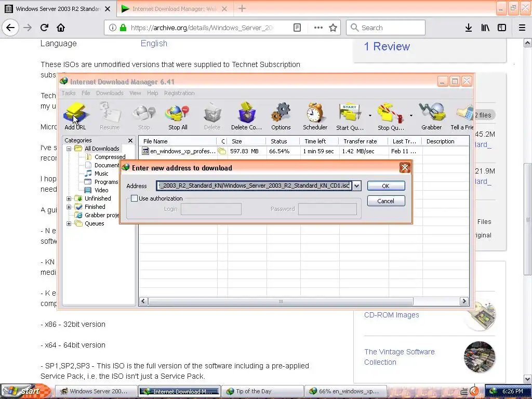Viewport: 532px width, 399px height.
Task: Confirm the address with OK
Action: (x=386, y=186)
